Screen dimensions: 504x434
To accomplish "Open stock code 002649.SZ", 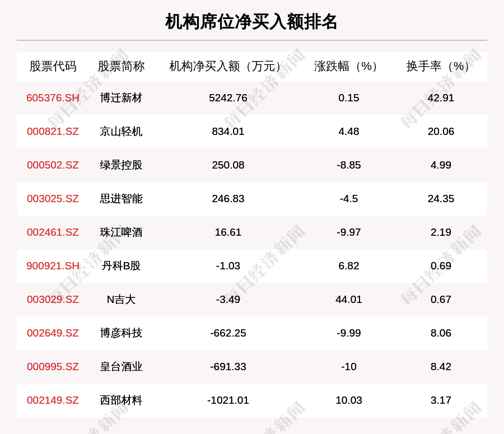I will pos(53,333).
